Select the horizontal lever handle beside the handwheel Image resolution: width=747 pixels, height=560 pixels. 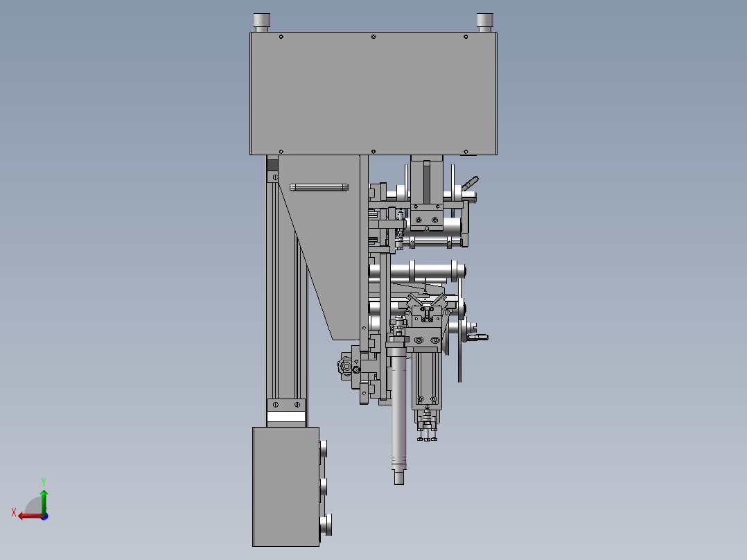click(x=478, y=338)
